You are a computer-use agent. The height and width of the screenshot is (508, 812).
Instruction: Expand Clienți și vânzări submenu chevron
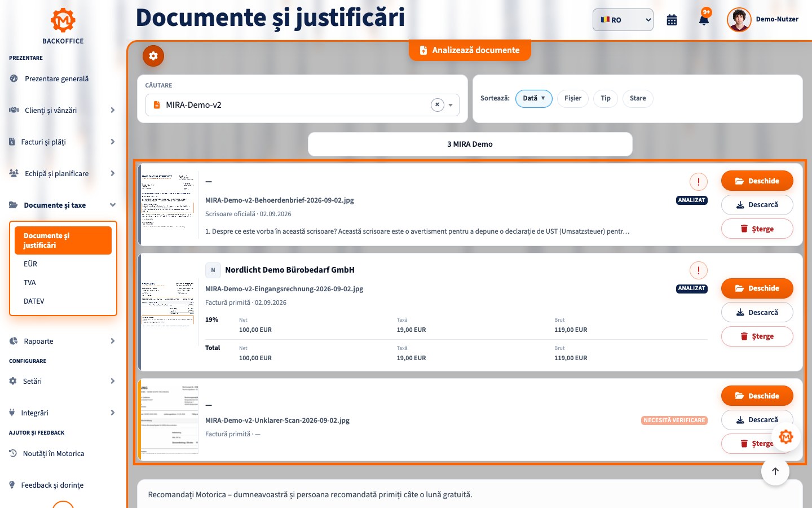(x=113, y=110)
